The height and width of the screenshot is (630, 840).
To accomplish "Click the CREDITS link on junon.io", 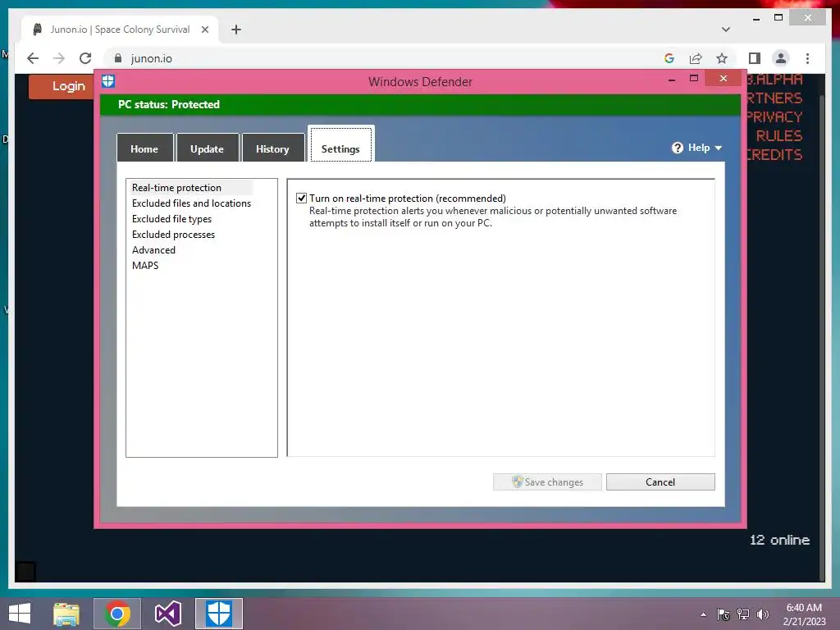I will click(x=774, y=154).
